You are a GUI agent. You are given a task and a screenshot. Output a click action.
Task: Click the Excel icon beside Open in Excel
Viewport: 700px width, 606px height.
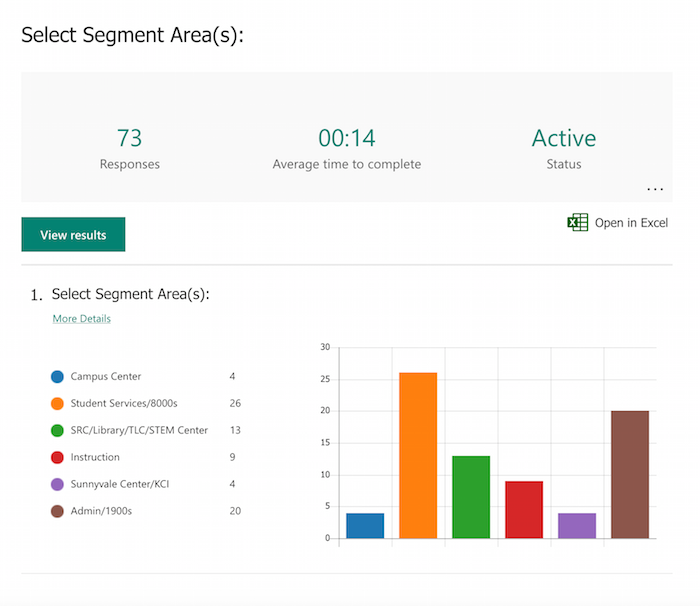[577, 222]
